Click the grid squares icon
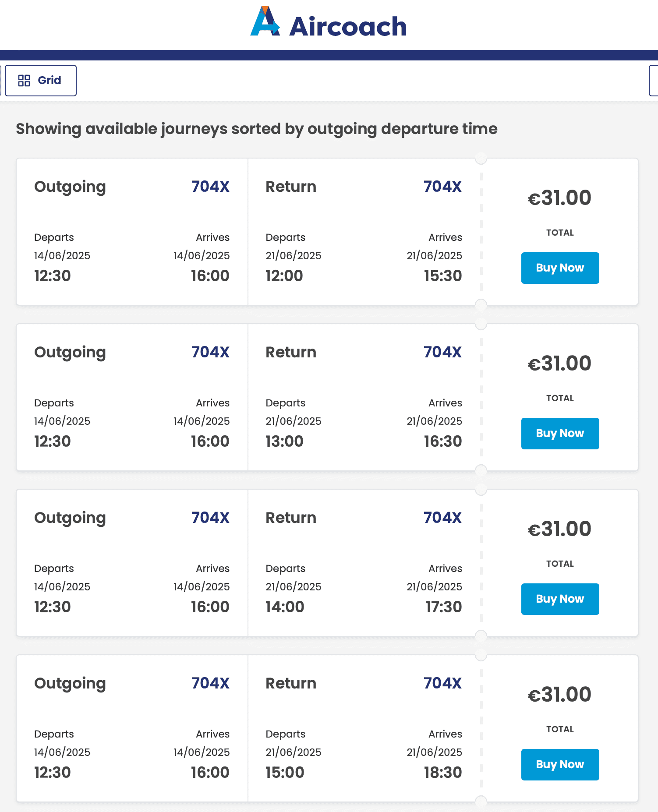 24,81
